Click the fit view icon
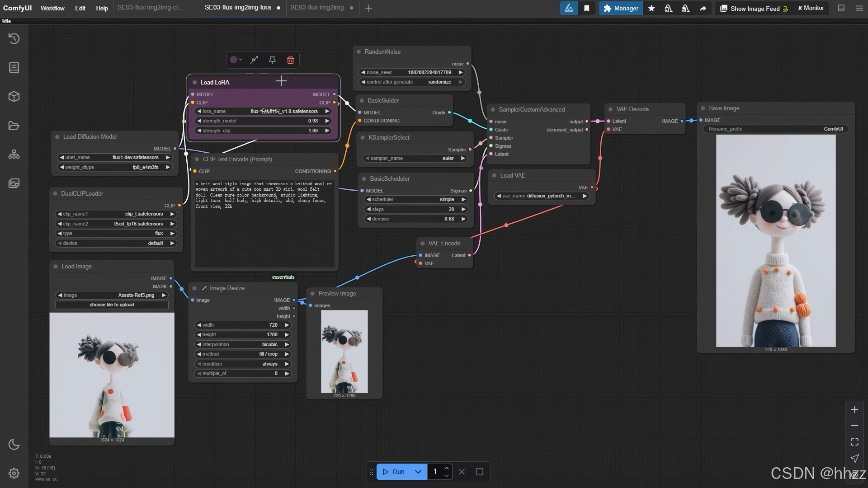 [854, 442]
